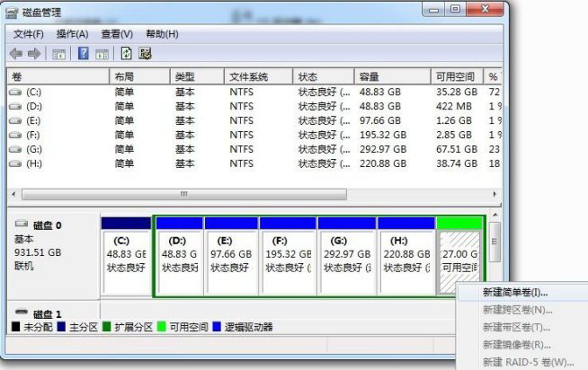Choose 新建简单卷(I)... from context menu
588x370 pixels.
(x=514, y=292)
